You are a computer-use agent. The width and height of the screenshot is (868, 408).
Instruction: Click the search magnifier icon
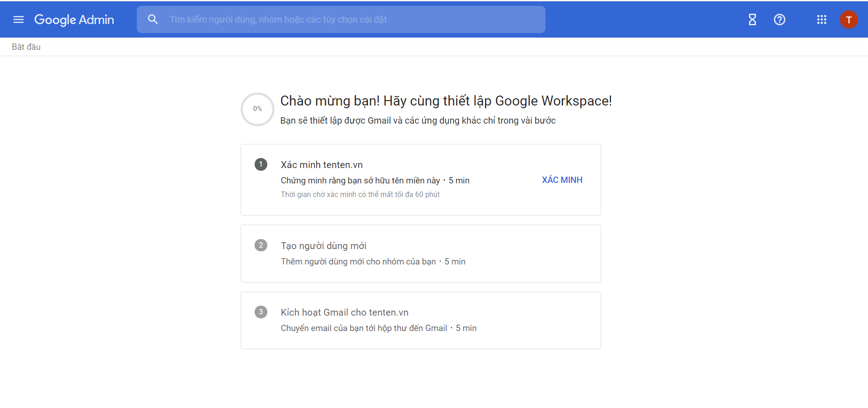pyautogui.click(x=153, y=19)
